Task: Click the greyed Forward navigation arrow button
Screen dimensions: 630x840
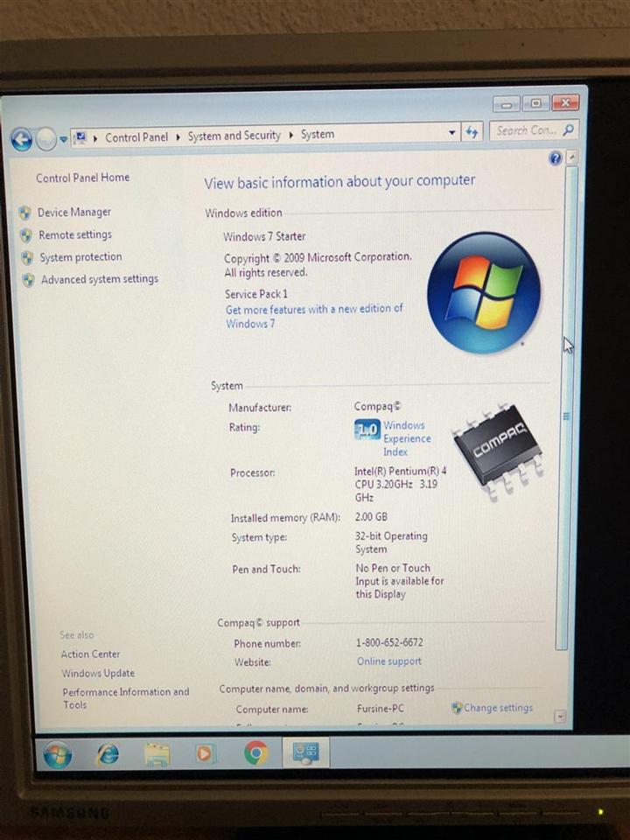Action: point(46,139)
